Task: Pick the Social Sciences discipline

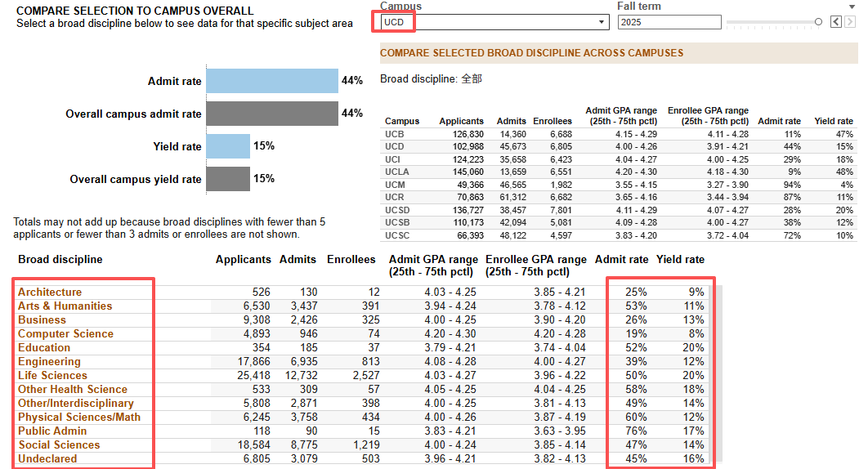Action: coord(59,444)
